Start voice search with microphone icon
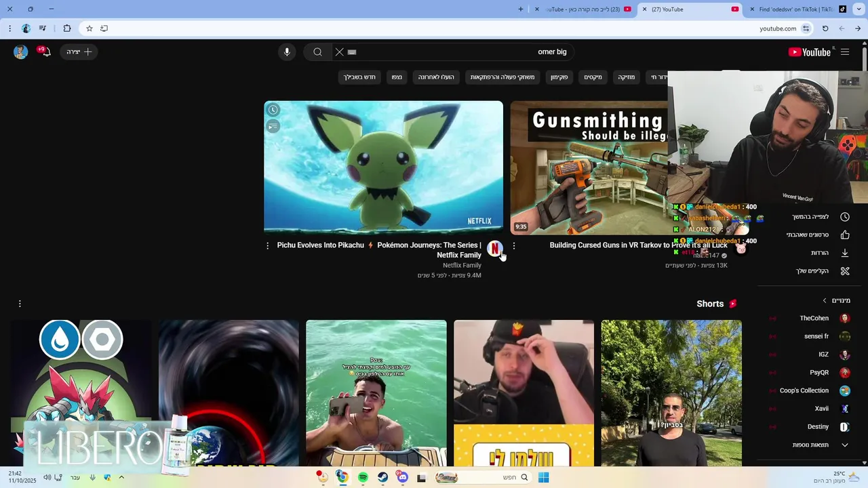The width and height of the screenshot is (868, 488). [x=287, y=52]
